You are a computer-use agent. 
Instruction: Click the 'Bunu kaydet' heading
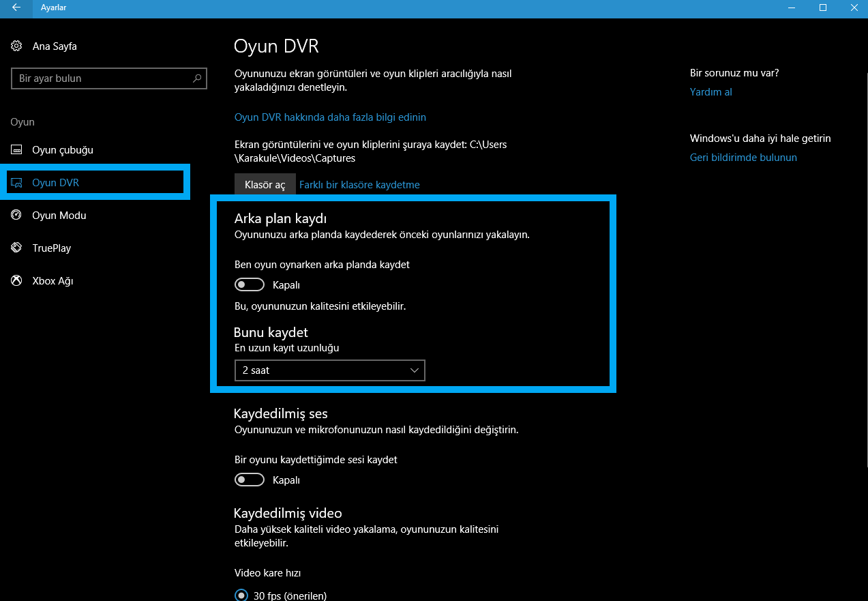[271, 332]
